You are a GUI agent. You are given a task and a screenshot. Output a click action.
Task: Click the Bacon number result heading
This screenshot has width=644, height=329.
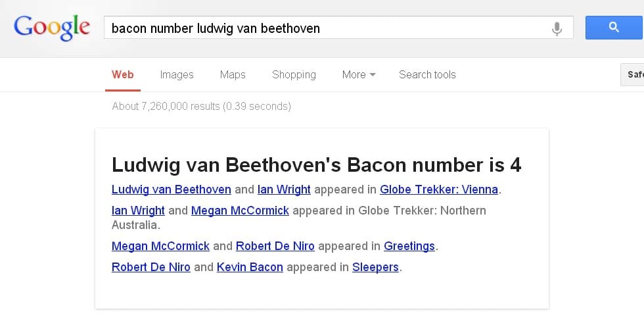point(316,165)
